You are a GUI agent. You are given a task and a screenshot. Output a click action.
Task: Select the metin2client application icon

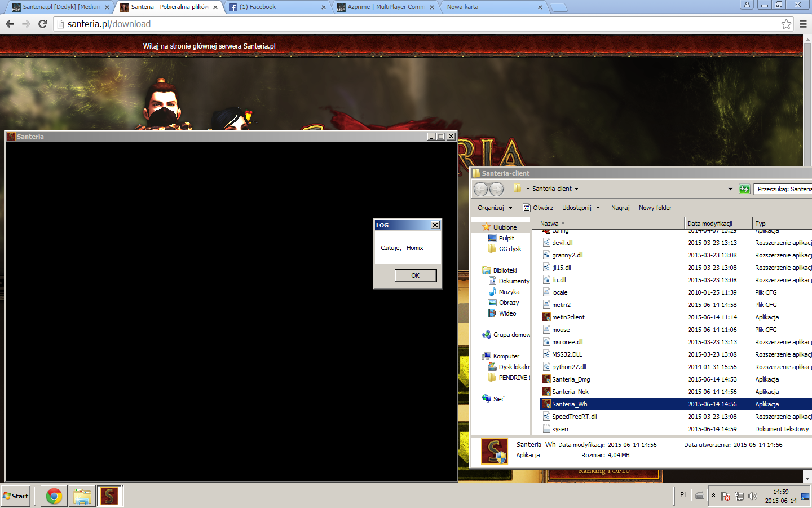tap(546, 317)
